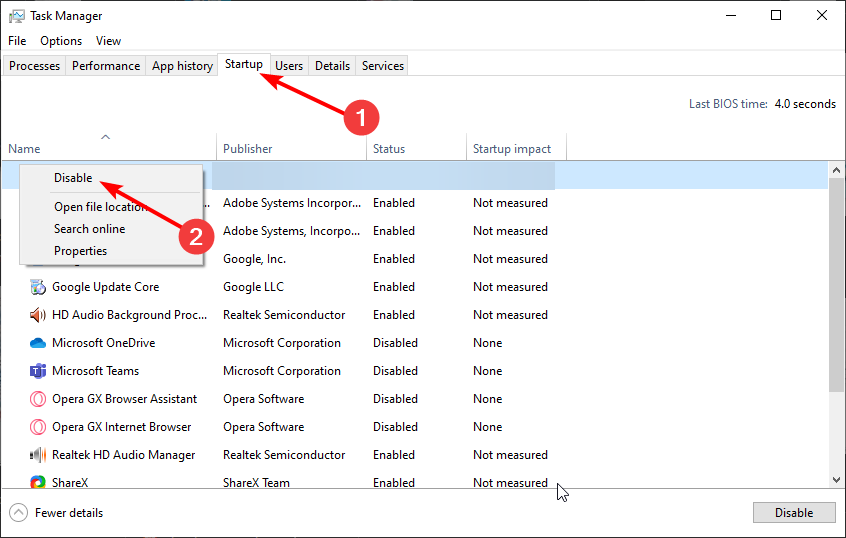Click the ShareX icon
Viewport: 846px width, 538px height.
tap(38, 482)
